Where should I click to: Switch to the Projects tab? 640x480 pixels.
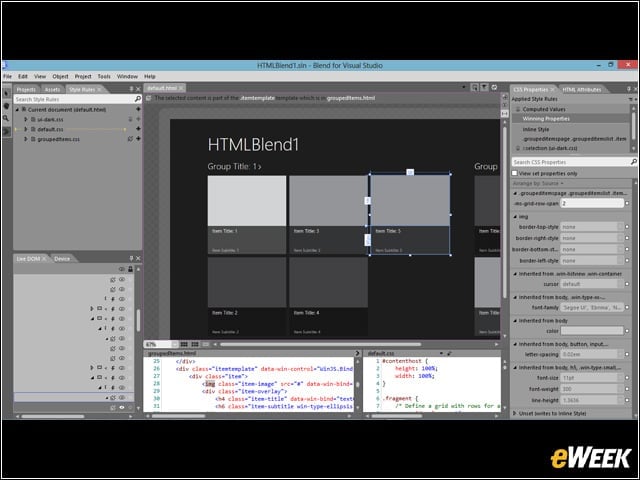tap(26, 89)
